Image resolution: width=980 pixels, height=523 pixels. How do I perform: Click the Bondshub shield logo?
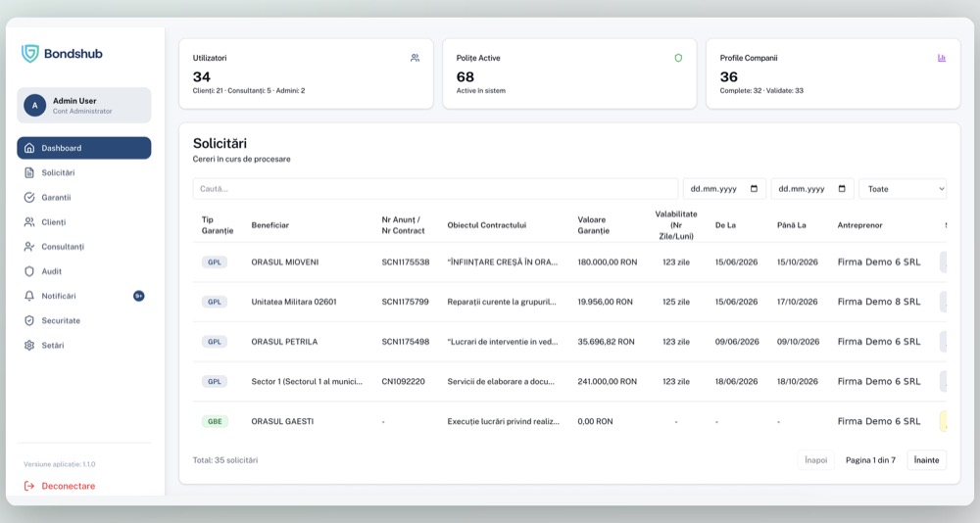point(30,53)
